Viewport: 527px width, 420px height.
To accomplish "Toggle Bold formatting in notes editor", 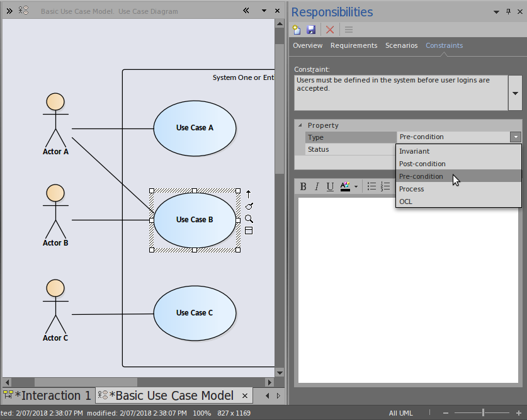I will 303,186.
